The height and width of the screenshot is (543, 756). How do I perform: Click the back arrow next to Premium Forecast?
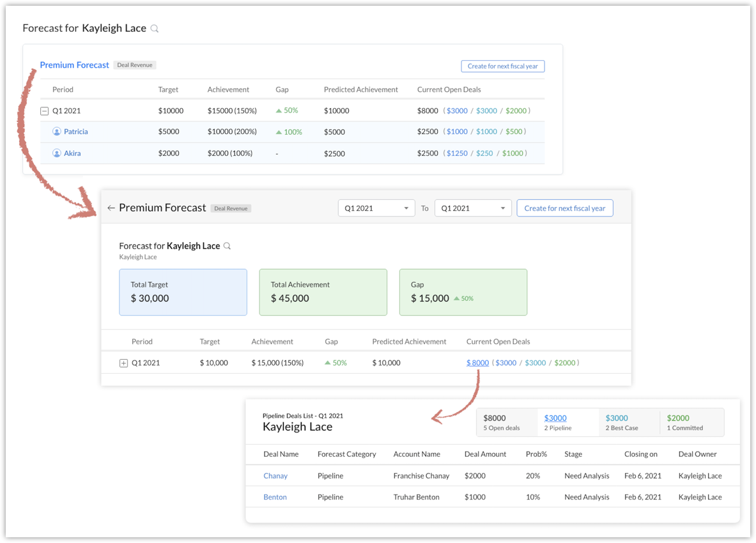pos(111,208)
